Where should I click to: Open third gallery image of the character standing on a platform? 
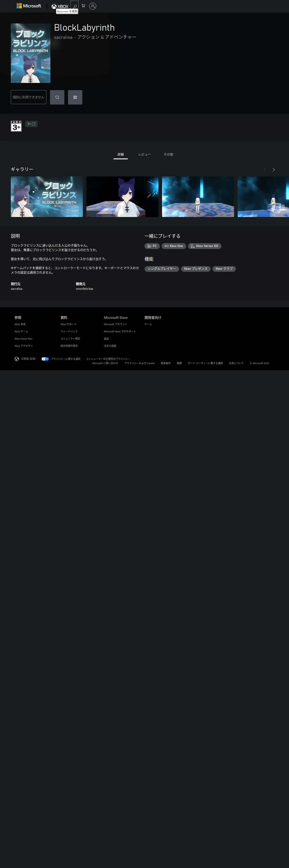pos(198,197)
